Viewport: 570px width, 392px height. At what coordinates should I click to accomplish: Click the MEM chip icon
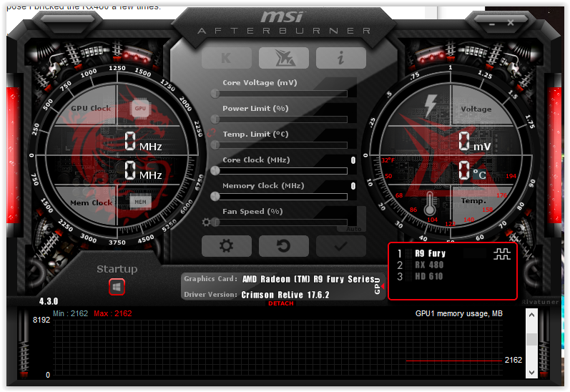click(140, 202)
